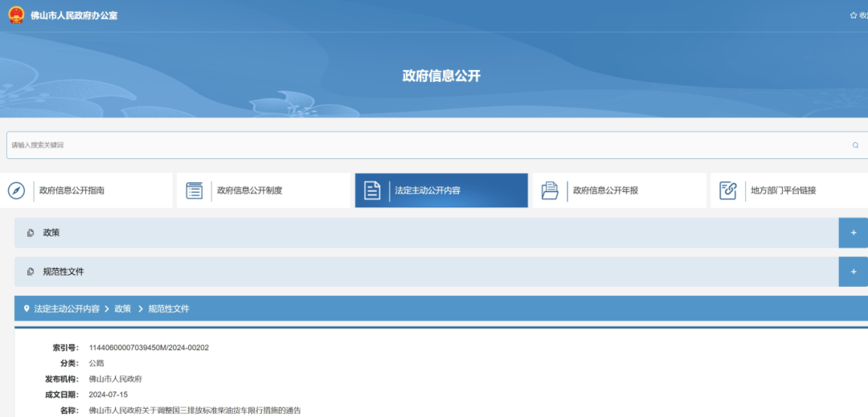Select the 法定主动公开内容 tab

[x=441, y=190]
